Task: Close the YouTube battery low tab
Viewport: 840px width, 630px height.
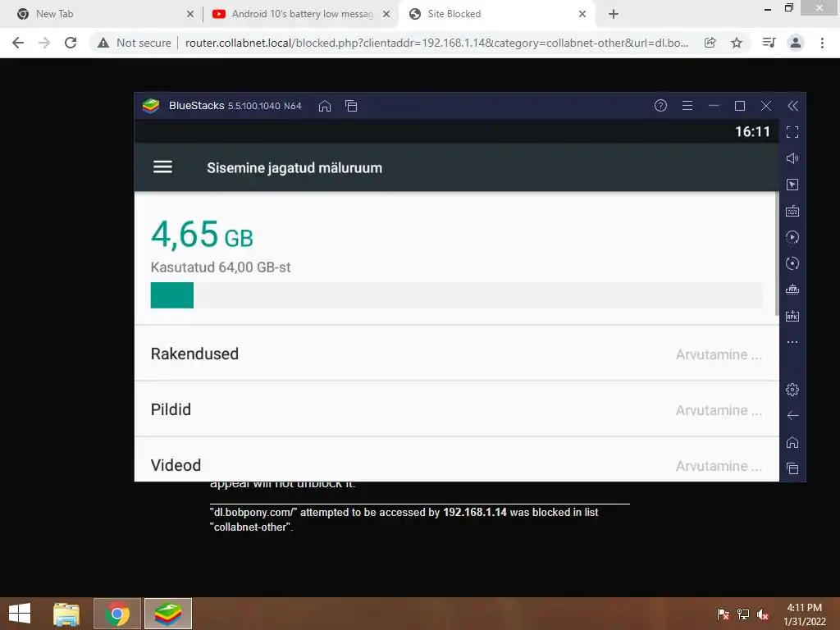Action: pyautogui.click(x=386, y=14)
